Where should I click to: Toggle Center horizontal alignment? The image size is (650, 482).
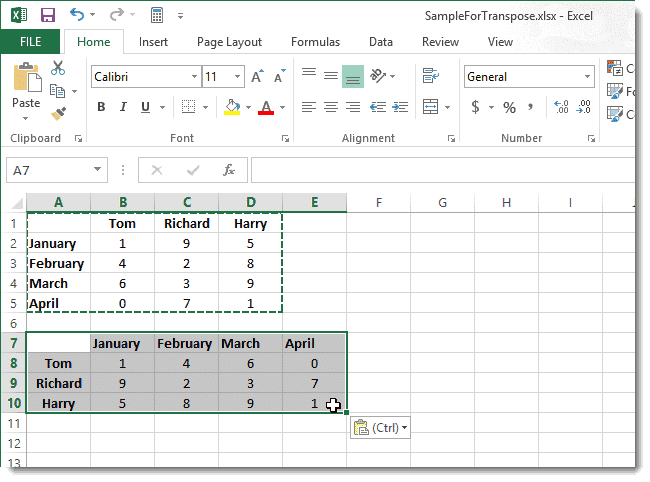click(x=330, y=107)
